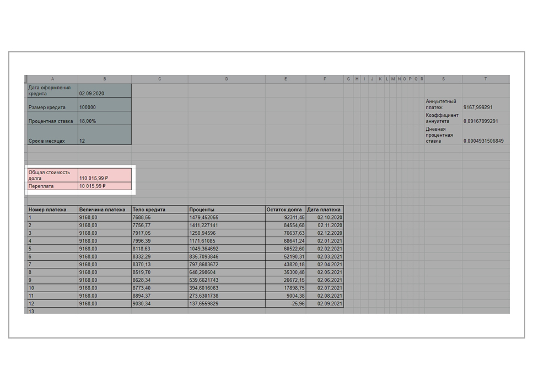533x392 pixels.
Task: Click the overpayment value 10 015,99 ₽
Action: tap(105, 186)
